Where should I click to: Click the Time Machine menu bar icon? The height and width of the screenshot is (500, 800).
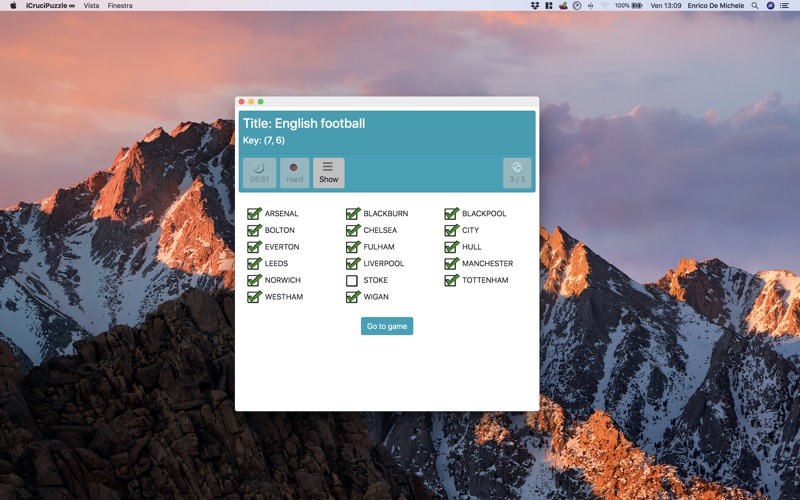(x=577, y=6)
